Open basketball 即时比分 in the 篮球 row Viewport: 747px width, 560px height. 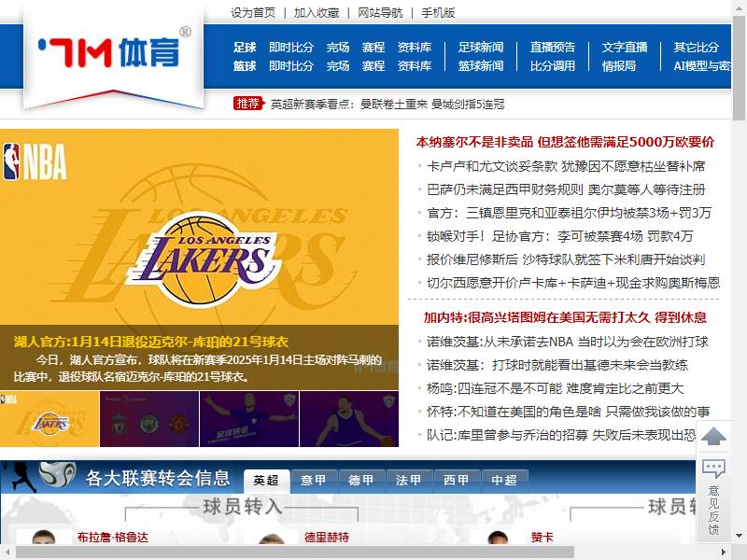coord(291,65)
